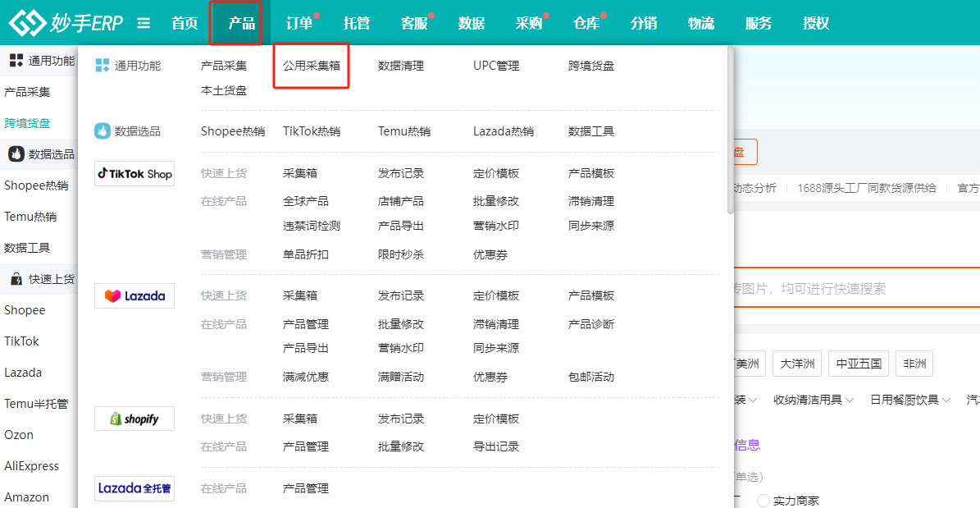
Task: Click the 通用功能 grid icon in the left sidebar
Action: (16, 60)
